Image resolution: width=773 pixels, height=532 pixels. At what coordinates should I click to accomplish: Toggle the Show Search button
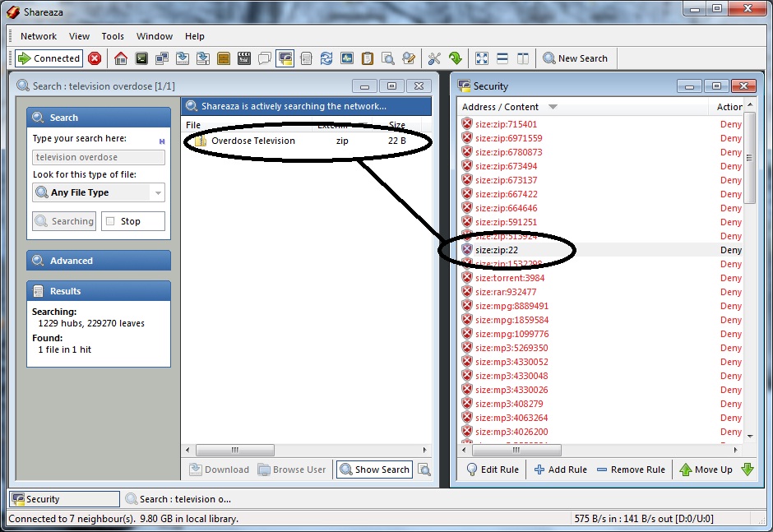coord(374,470)
